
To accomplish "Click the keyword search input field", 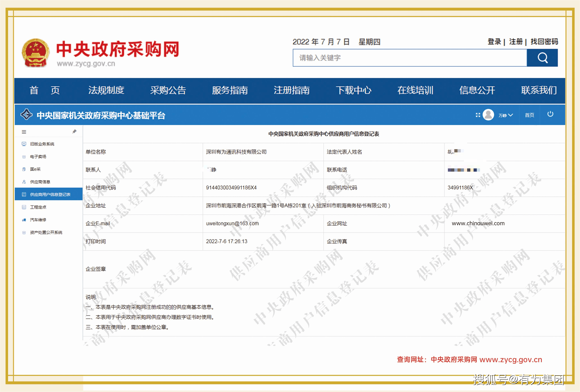I will point(409,58).
